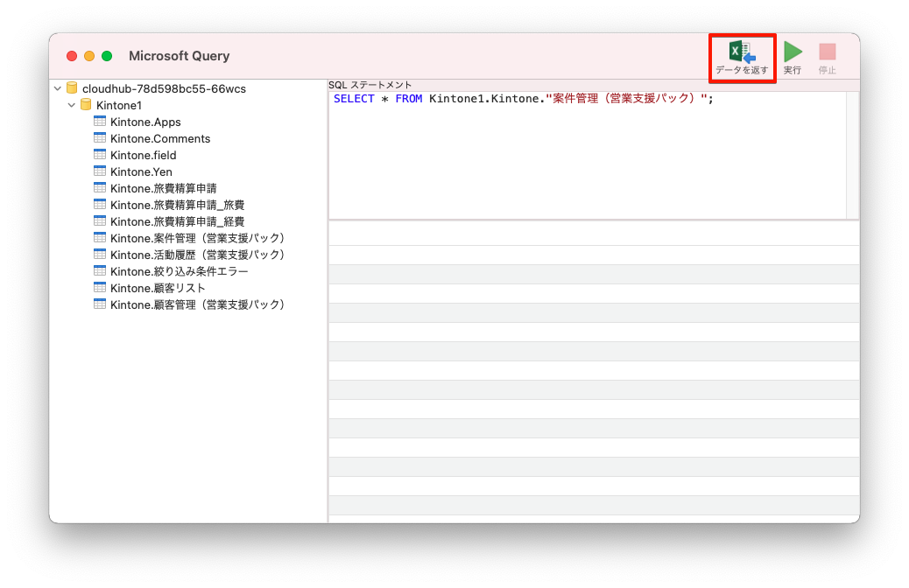Click the SQL ステートメント label
The height and width of the screenshot is (588, 909).
370,85
